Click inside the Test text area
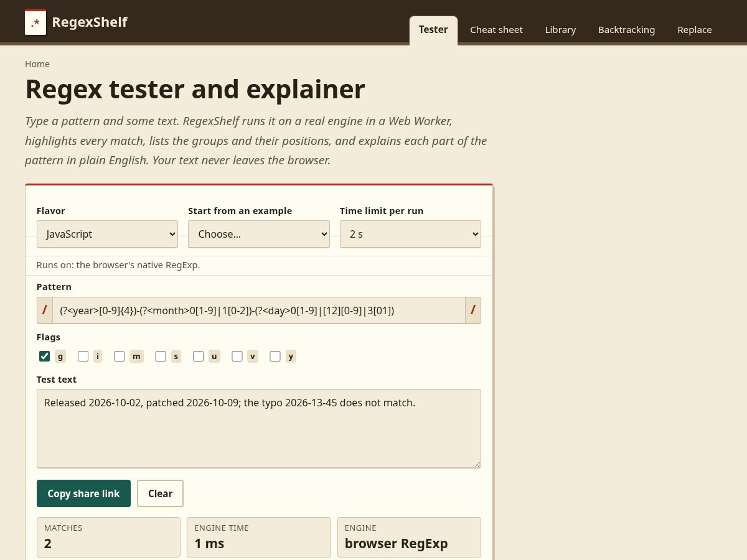Image resolution: width=747 pixels, height=560 pixels. click(x=259, y=429)
